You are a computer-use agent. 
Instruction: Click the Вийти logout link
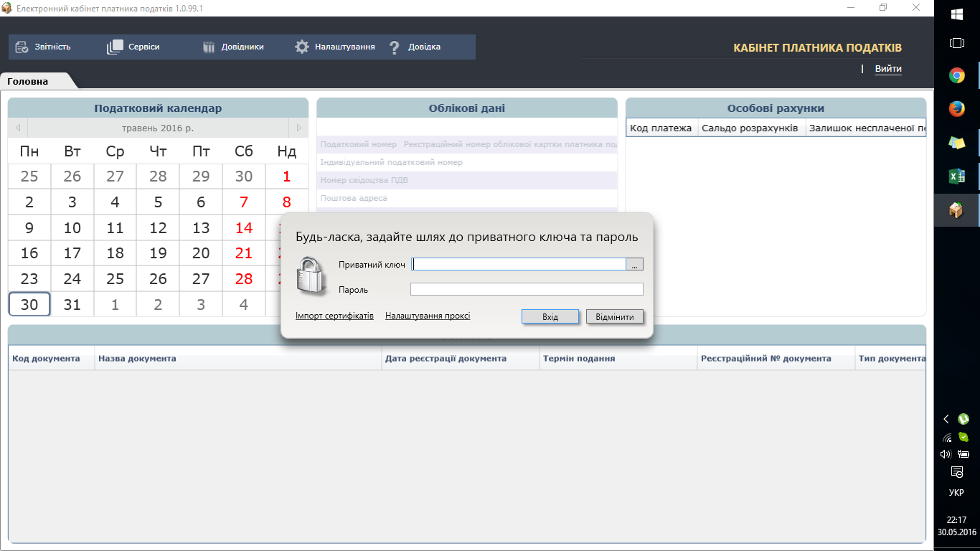coord(887,69)
